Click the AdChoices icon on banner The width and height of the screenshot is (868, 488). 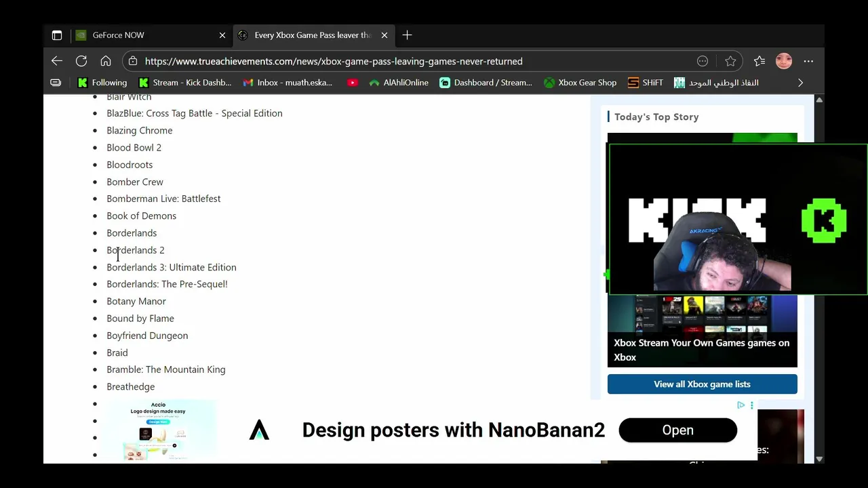click(x=741, y=405)
